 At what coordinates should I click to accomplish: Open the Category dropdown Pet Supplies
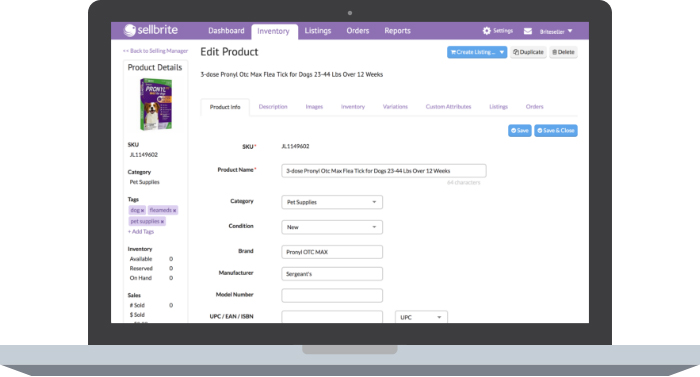[332, 202]
